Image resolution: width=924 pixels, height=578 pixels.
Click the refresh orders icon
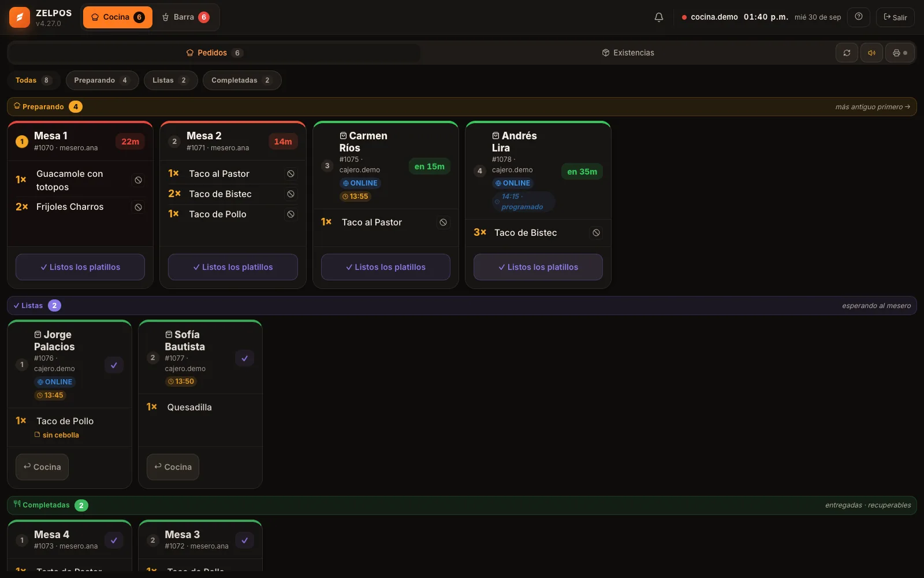pos(847,53)
